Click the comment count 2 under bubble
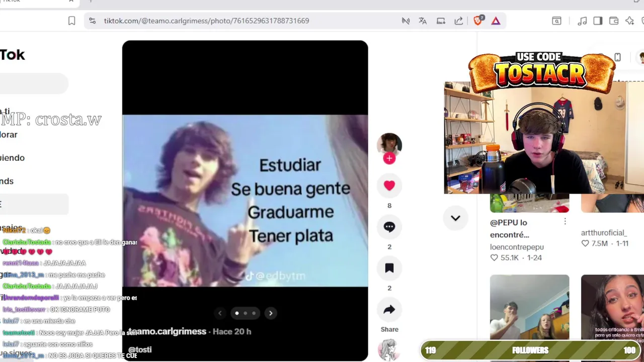 tap(389, 247)
